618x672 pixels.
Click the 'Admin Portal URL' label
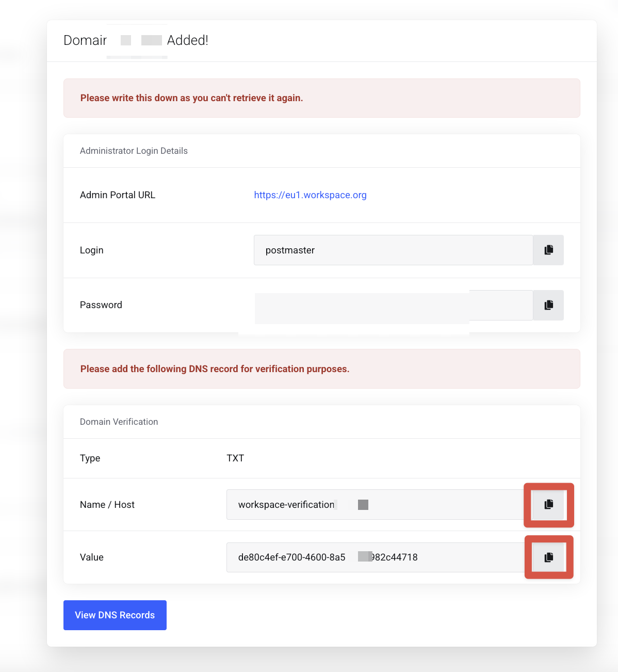coord(118,195)
